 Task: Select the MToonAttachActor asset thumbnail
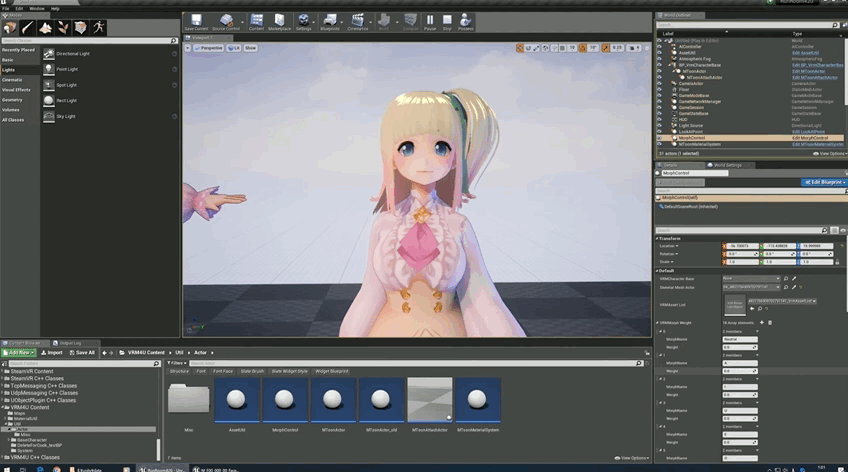431,400
